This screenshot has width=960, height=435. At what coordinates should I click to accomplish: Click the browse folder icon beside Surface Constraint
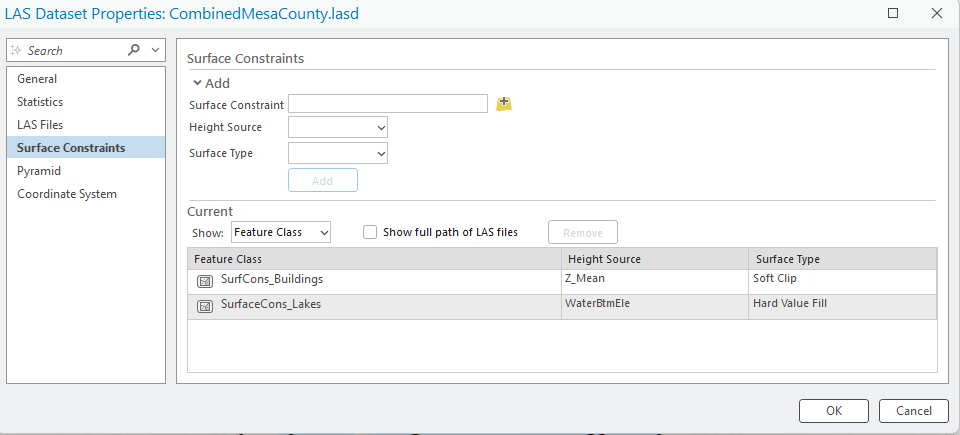tap(504, 104)
